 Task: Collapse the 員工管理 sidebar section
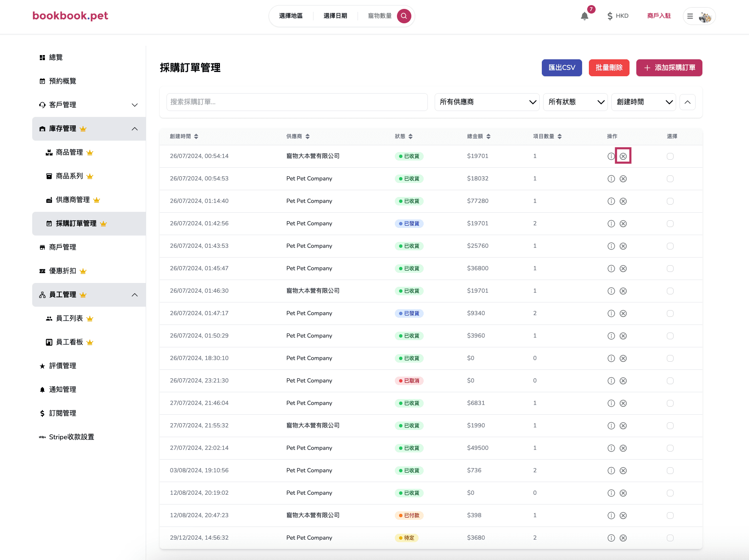point(89,294)
